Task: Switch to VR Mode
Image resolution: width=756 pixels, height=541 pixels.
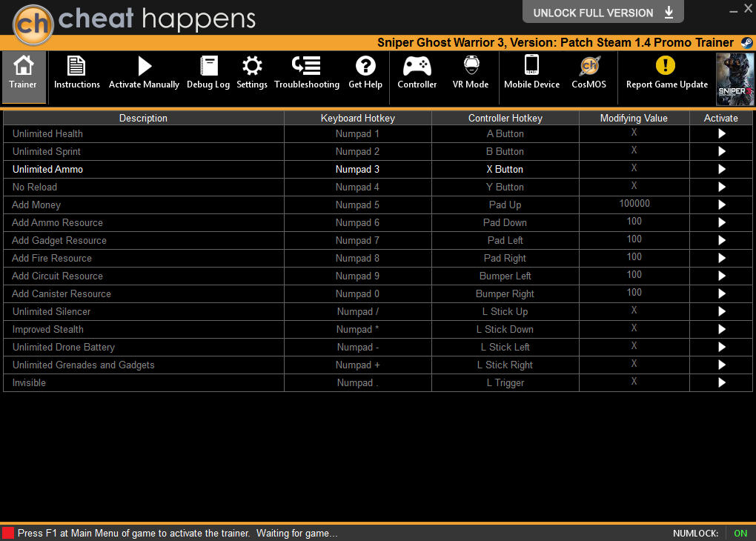Action: tap(471, 67)
